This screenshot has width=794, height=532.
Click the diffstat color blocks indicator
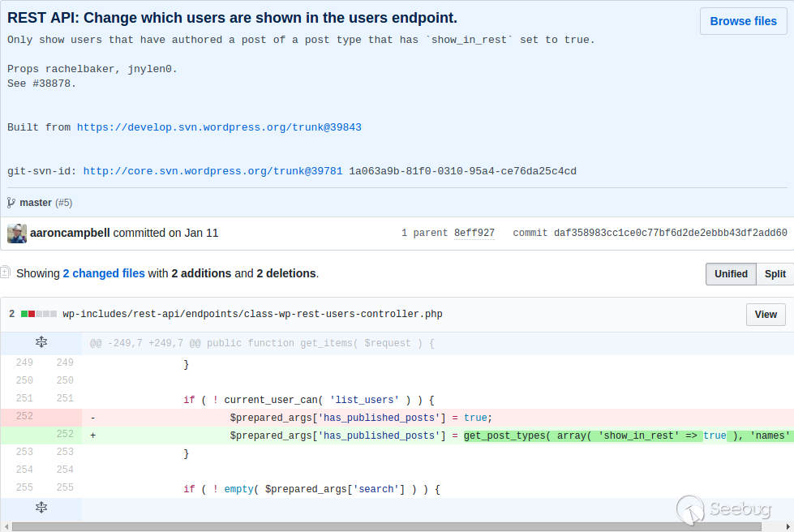(39, 314)
